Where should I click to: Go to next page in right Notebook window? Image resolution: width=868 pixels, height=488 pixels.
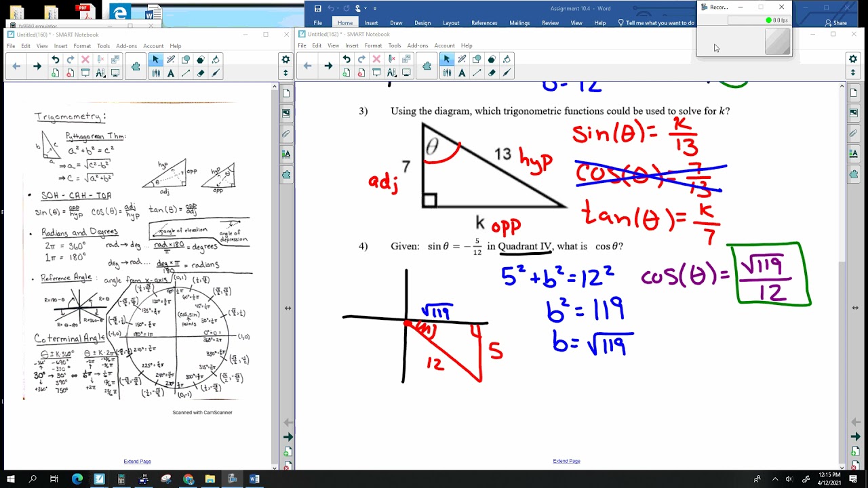[328, 66]
